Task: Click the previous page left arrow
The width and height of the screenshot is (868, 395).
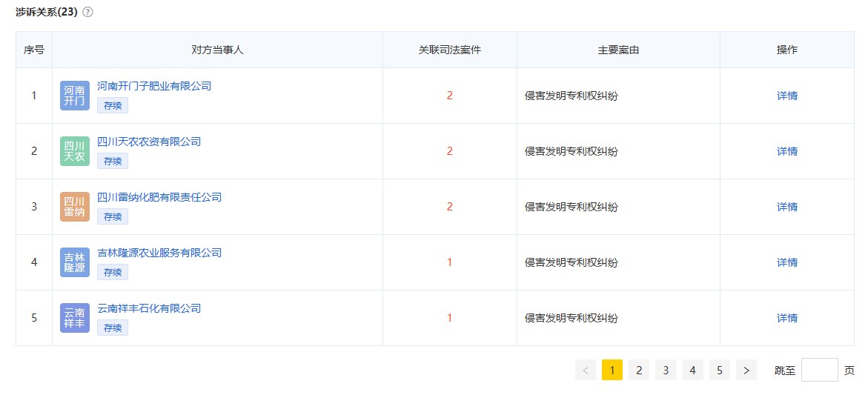Action: 586,370
